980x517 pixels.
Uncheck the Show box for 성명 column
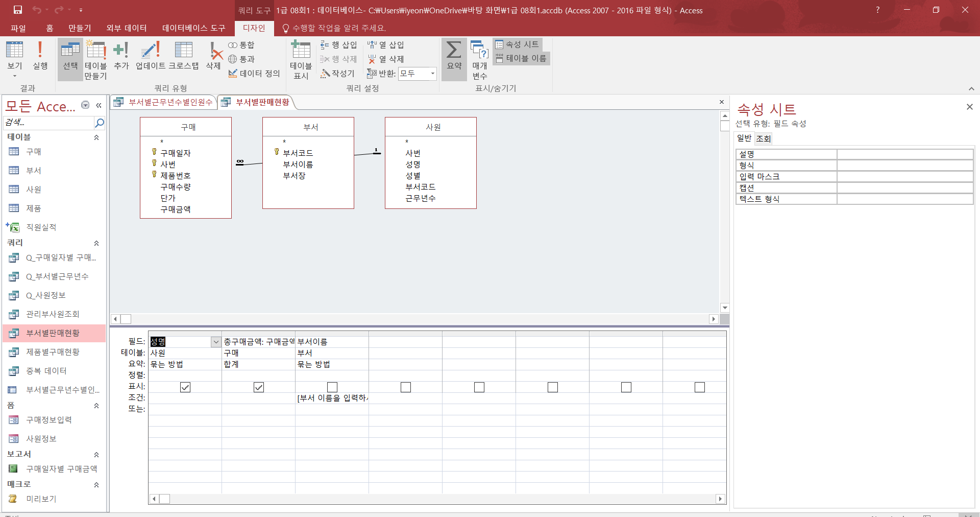click(185, 387)
